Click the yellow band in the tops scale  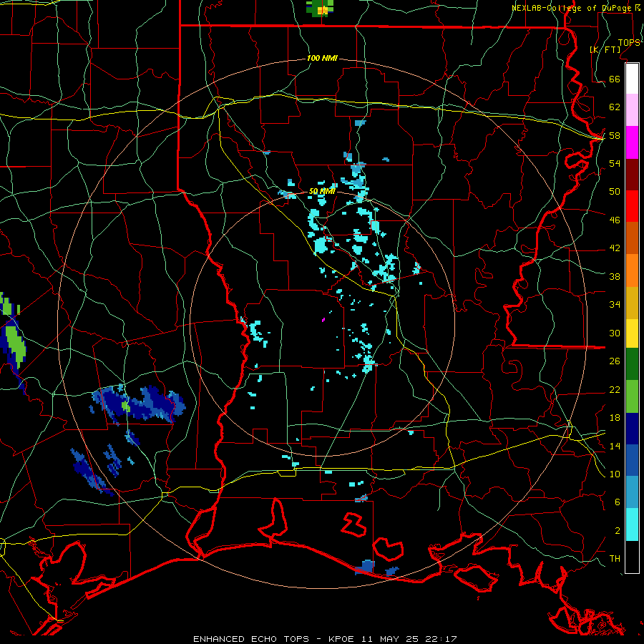tap(632, 333)
